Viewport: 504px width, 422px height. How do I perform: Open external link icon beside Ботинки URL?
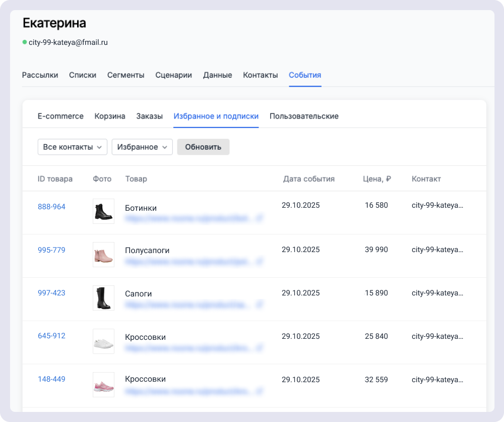[260, 219]
